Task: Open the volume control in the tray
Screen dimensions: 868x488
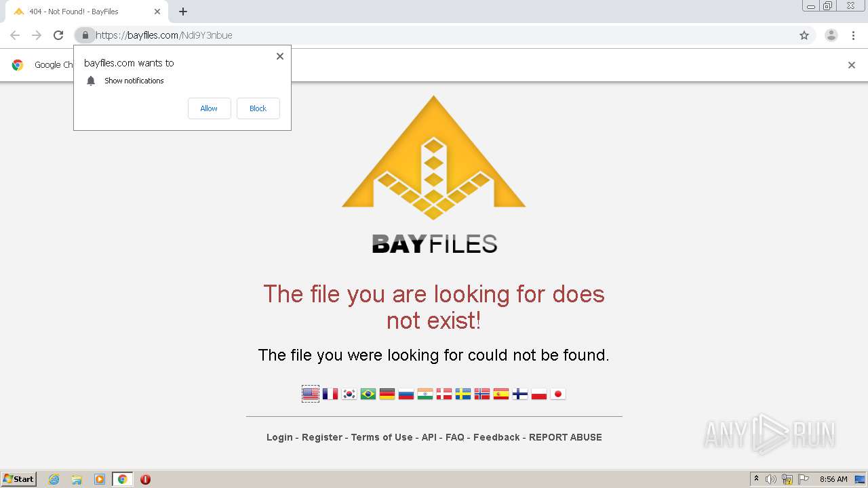Action: 771,479
